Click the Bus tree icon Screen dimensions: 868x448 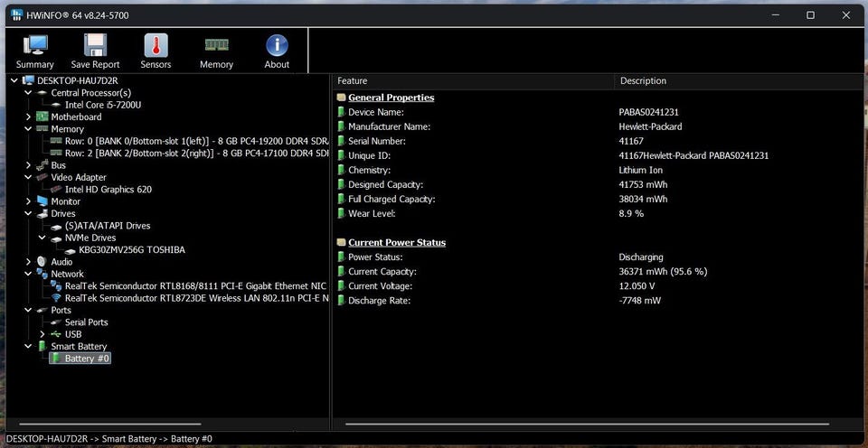click(x=42, y=164)
